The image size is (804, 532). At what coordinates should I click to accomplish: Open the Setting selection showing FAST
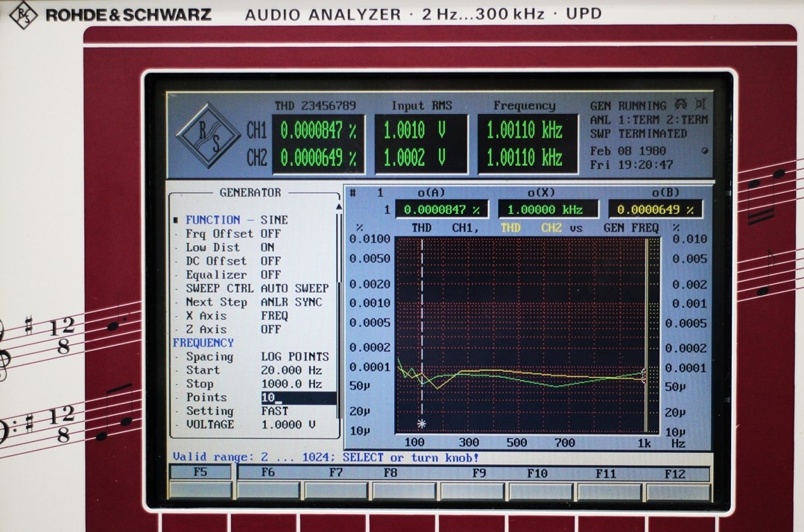(274, 411)
